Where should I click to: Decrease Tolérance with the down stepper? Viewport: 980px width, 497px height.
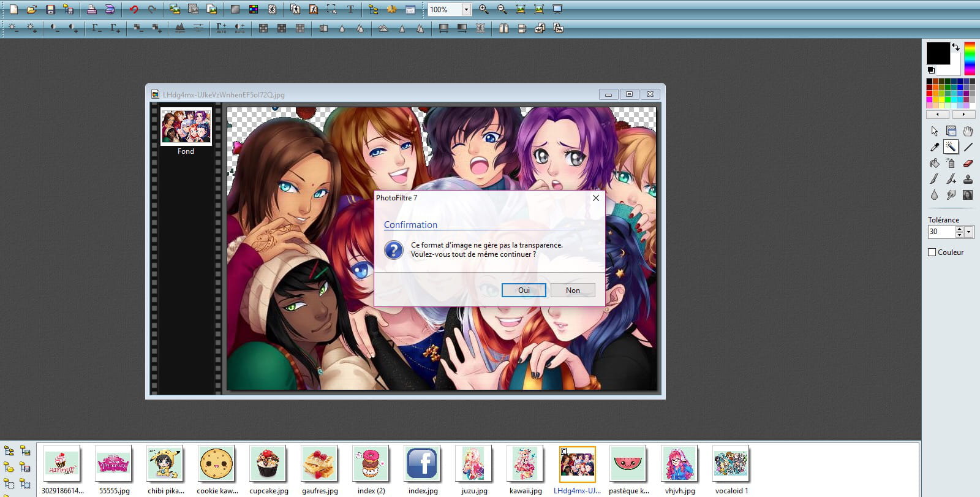(959, 235)
